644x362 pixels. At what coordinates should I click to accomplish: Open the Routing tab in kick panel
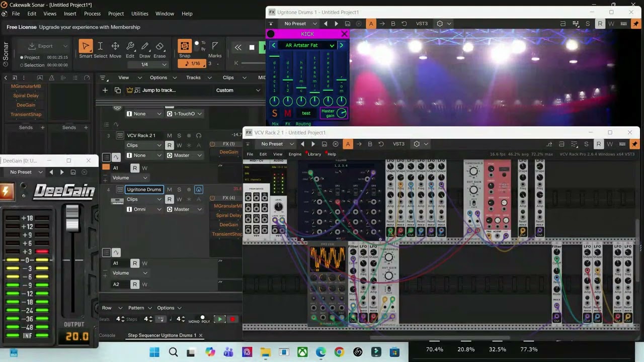tap(303, 124)
